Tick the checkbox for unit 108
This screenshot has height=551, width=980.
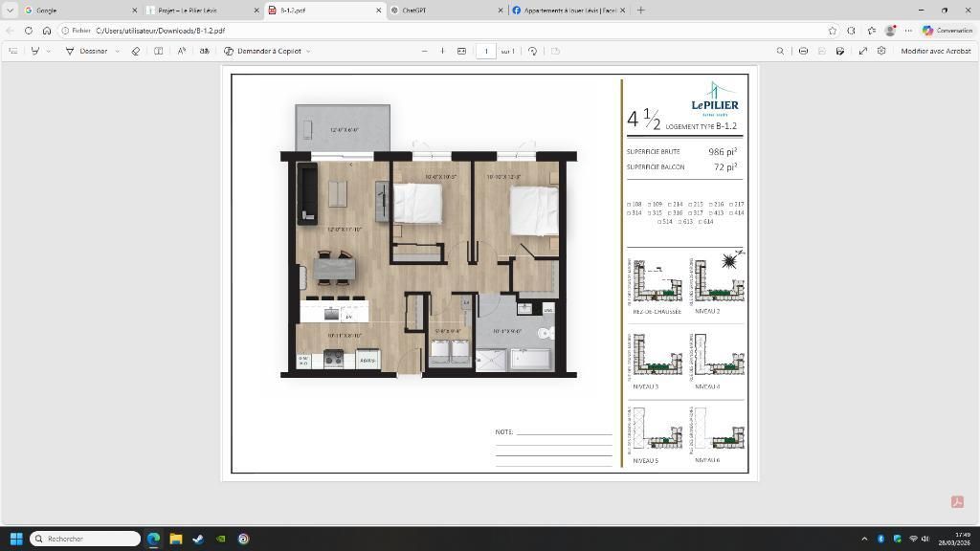click(629, 205)
